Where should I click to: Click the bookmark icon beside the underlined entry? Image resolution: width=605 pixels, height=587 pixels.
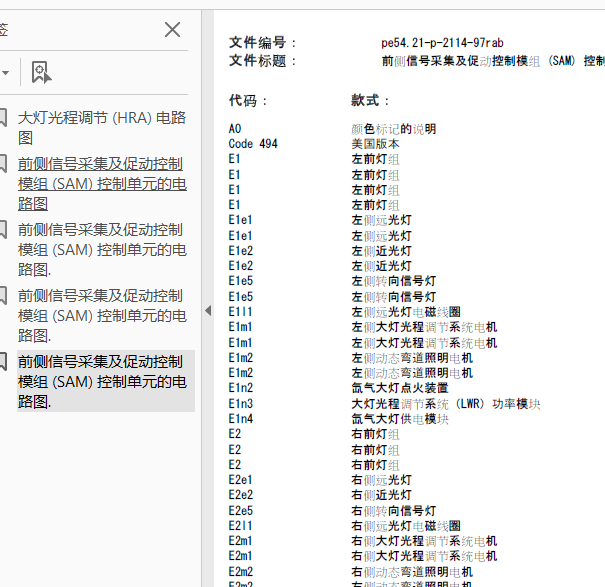coord(3,164)
